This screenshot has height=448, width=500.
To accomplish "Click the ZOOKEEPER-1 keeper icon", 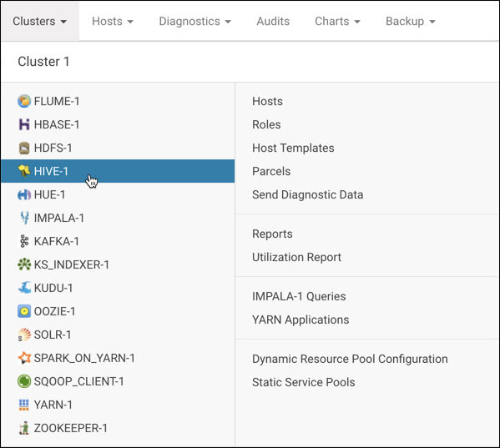I will click(x=24, y=428).
